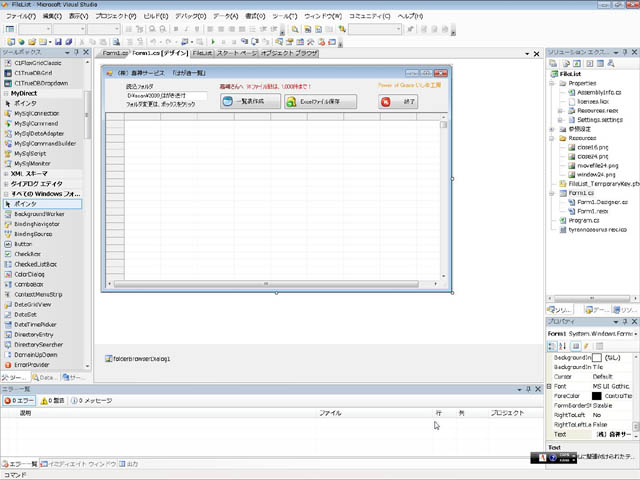Click the Undo arrow icon in toolbar
640x480 pixels.
point(153,42)
